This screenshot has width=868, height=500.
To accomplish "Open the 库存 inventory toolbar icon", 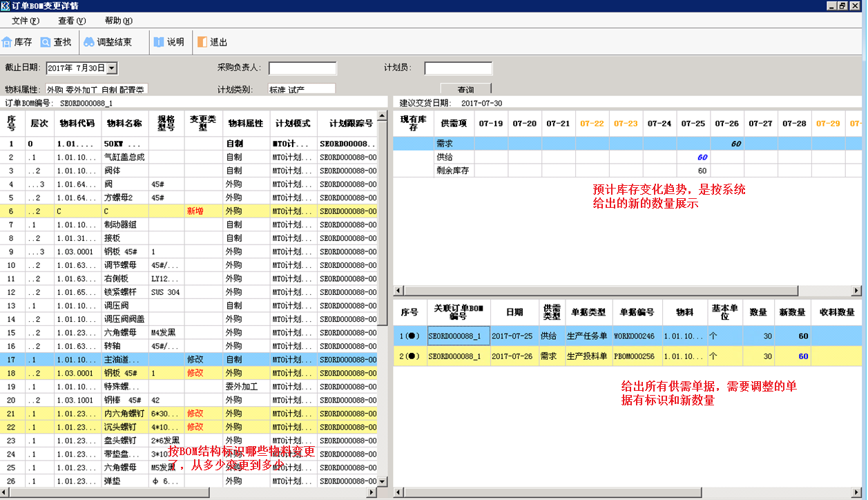I will pos(17,42).
